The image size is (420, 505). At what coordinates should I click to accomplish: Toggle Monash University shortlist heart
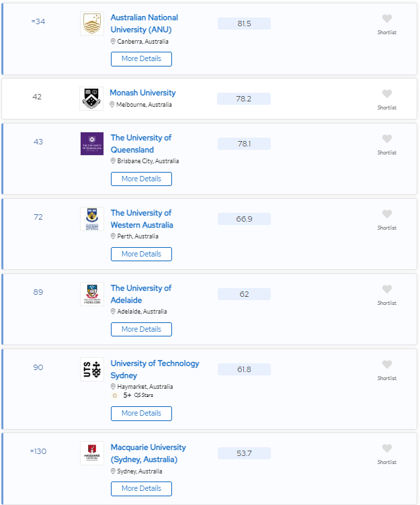387,94
